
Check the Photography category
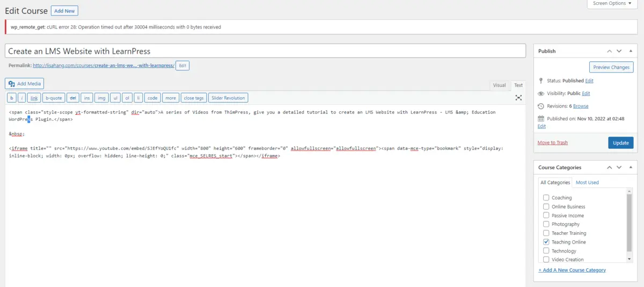[x=546, y=224]
